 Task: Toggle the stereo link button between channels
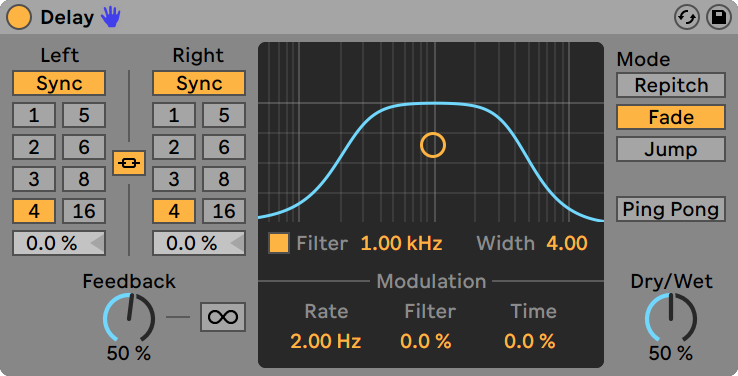(129, 163)
